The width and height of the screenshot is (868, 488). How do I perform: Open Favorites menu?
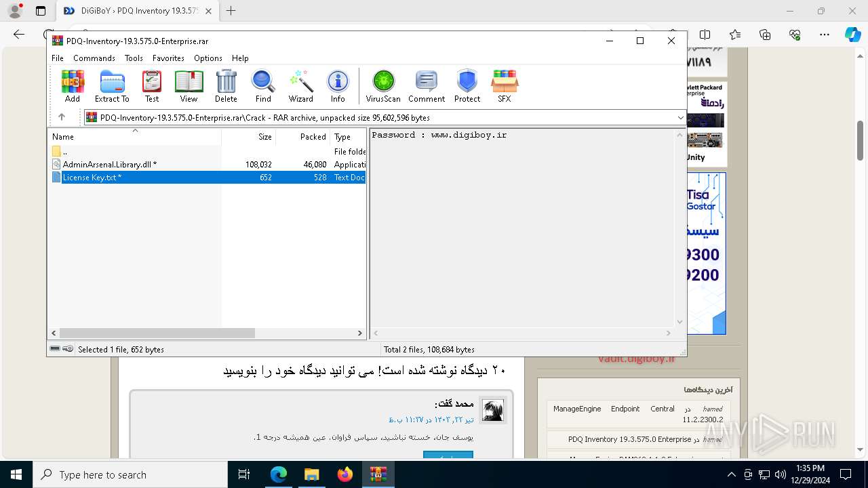[x=168, y=58]
